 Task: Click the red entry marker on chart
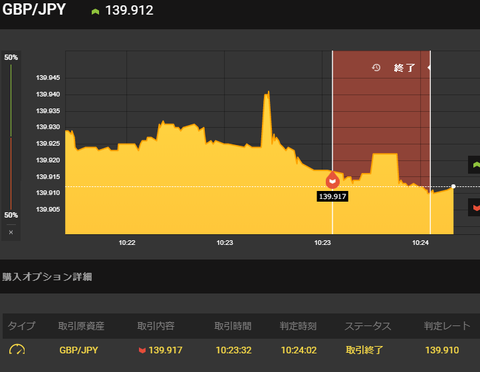click(332, 180)
